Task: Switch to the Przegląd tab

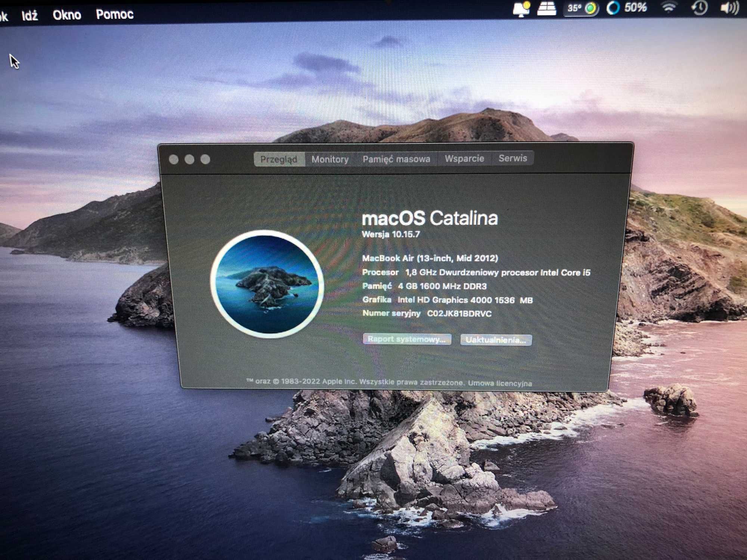Action: click(x=279, y=159)
